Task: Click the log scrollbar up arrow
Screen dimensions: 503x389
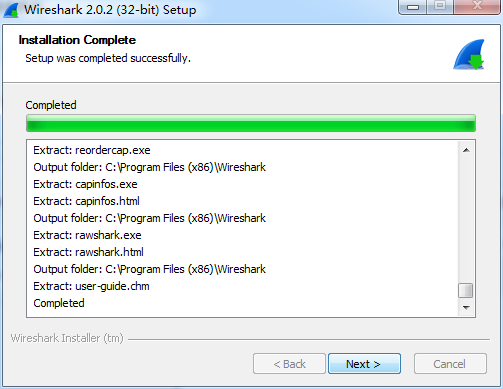Action: pyautogui.click(x=466, y=150)
